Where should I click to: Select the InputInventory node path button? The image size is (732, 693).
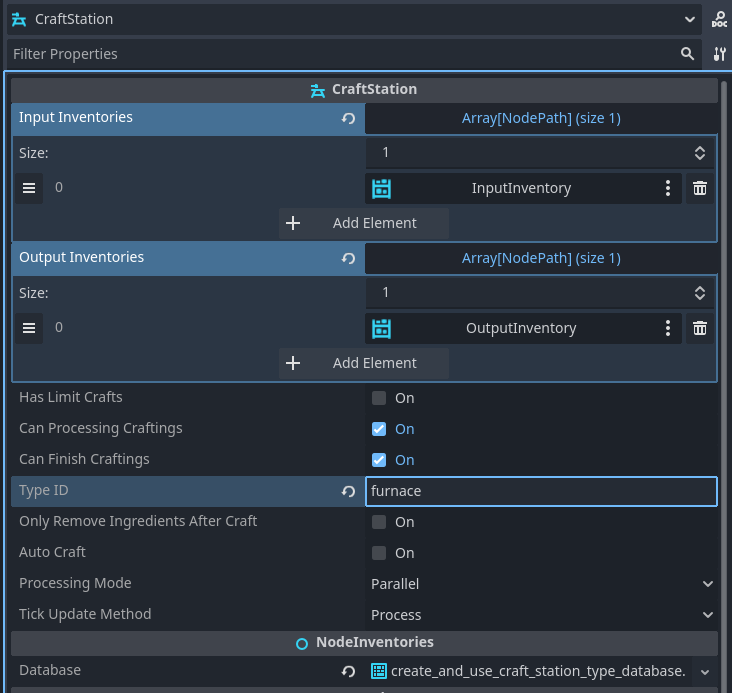tap(523, 188)
